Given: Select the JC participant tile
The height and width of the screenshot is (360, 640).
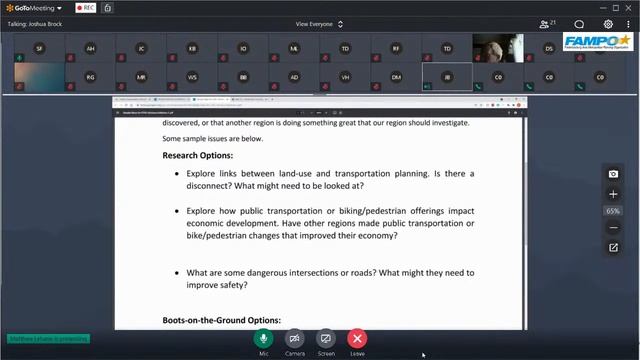Looking at the screenshot, I should 141,49.
